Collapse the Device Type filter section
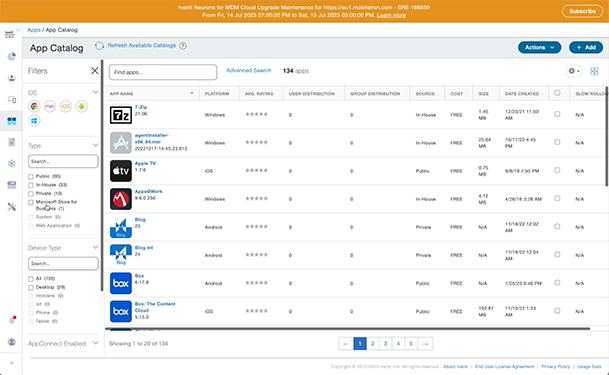Viewport: 609px width, 375px height. tap(96, 247)
